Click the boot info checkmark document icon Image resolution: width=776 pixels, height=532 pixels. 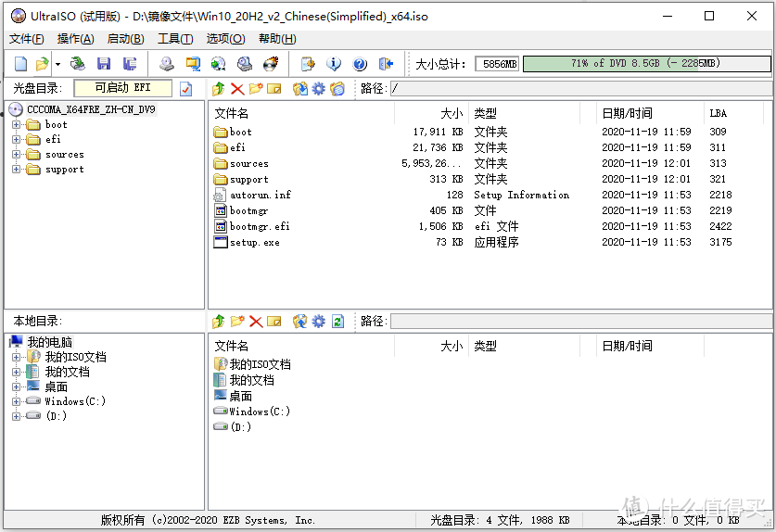coord(185,89)
